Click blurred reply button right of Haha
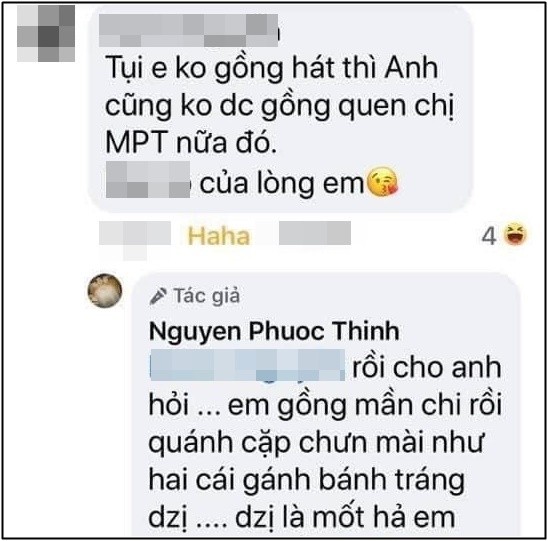Image resolution: width=548 pixels, height=541 pixels. tap(315, 233)
